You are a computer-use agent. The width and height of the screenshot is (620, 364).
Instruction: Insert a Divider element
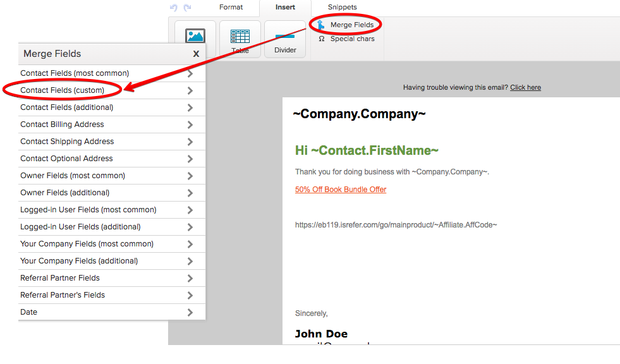click(x=285, y=39)
